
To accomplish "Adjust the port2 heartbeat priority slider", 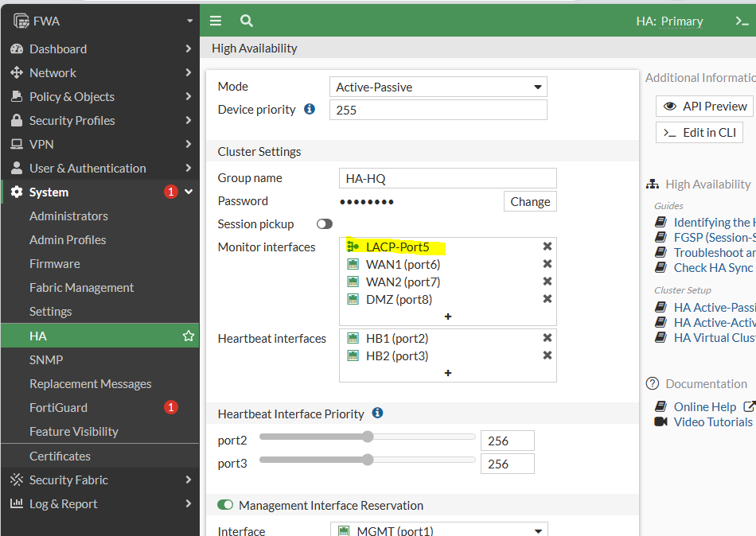I will click(x=368, y=437).
